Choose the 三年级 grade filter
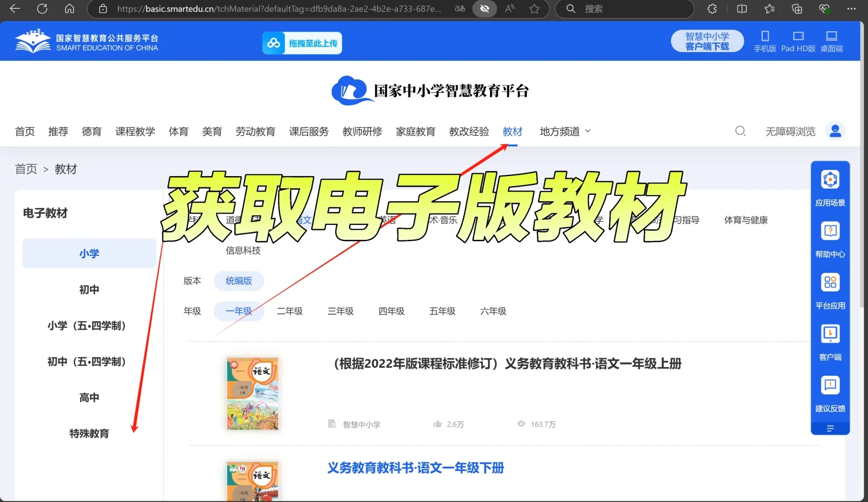This screenshot has height=502, width=868. 341,311
